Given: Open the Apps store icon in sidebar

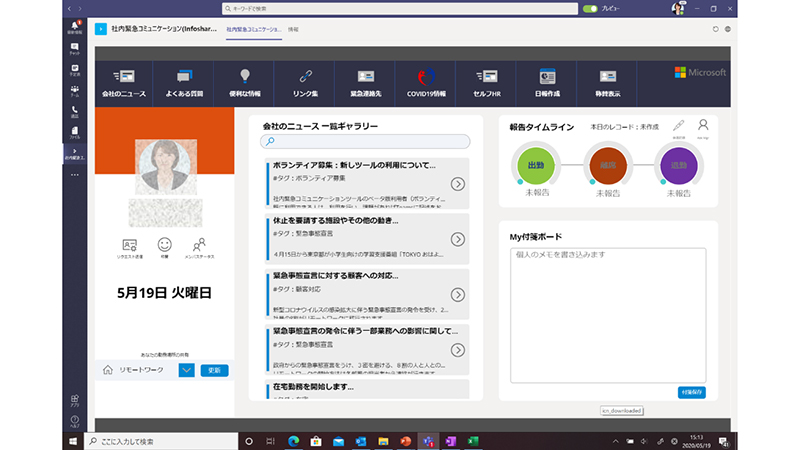Looking at the screenshot, I should pyautogui.click(x=74, y=401).
